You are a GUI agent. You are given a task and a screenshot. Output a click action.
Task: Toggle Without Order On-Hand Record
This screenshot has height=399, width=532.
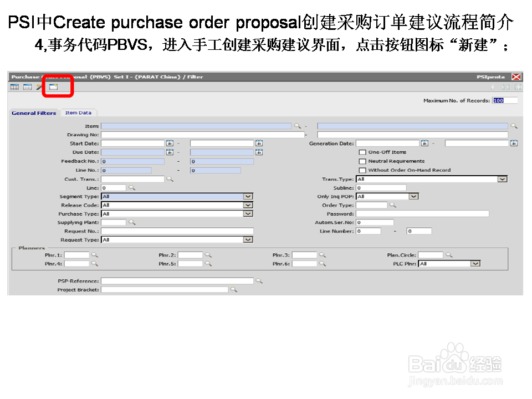(x=363, y=170)
